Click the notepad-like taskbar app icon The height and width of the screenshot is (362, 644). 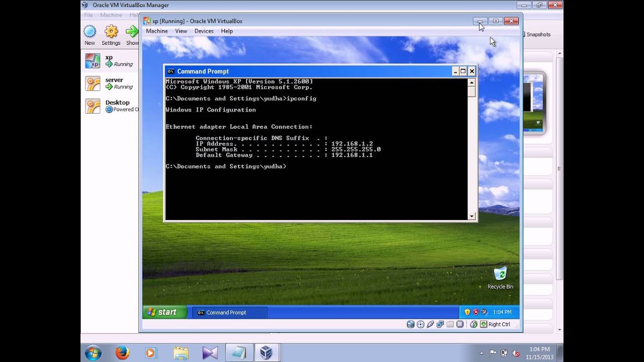239,353
